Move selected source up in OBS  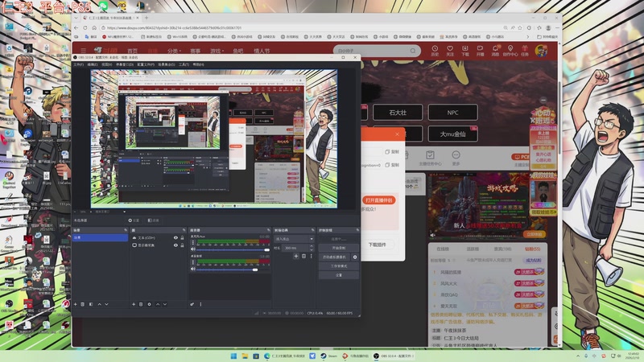tap(158, 304)
